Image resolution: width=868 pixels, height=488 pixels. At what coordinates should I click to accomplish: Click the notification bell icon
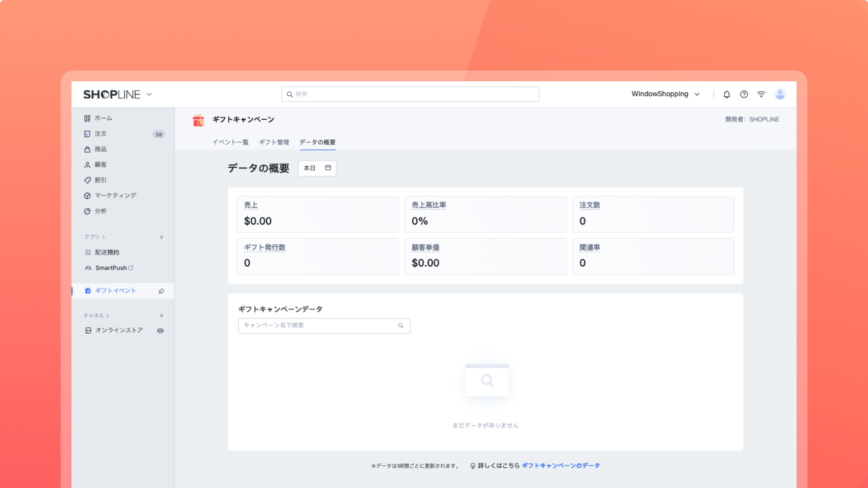tap(726, 94)
